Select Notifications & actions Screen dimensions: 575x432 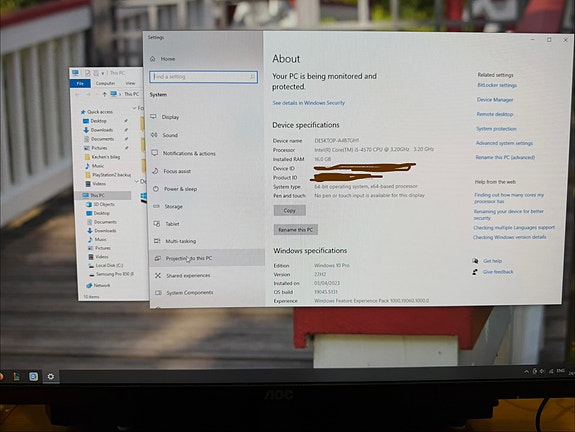(189, 153)
